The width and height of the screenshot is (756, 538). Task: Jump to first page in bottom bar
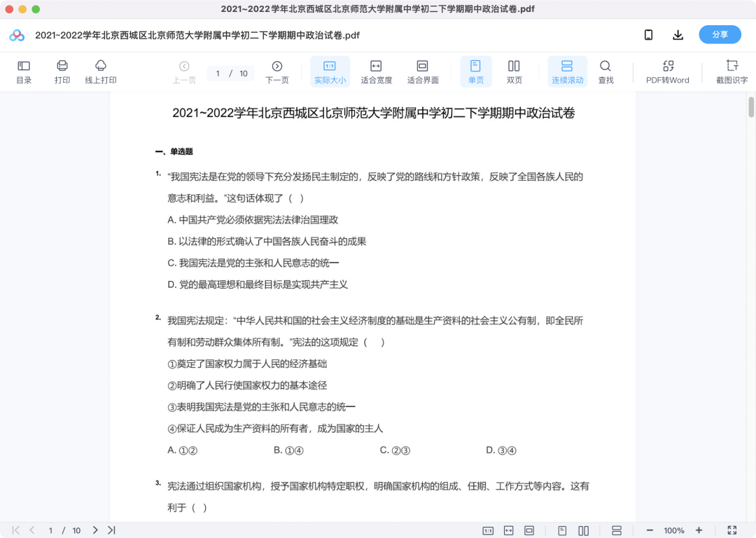tap(16, 530)
